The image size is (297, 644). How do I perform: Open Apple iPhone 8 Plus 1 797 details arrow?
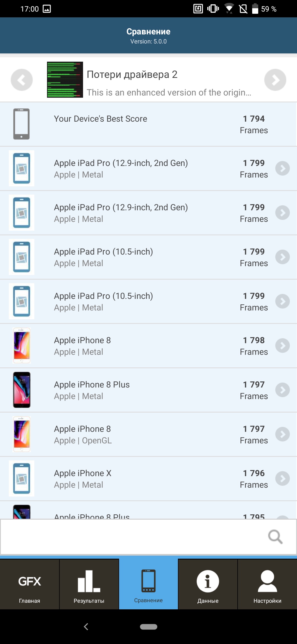click(282, 390)
